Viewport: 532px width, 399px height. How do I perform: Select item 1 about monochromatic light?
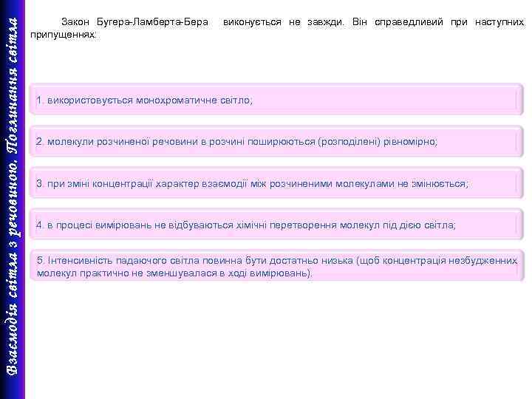point(276,100)
